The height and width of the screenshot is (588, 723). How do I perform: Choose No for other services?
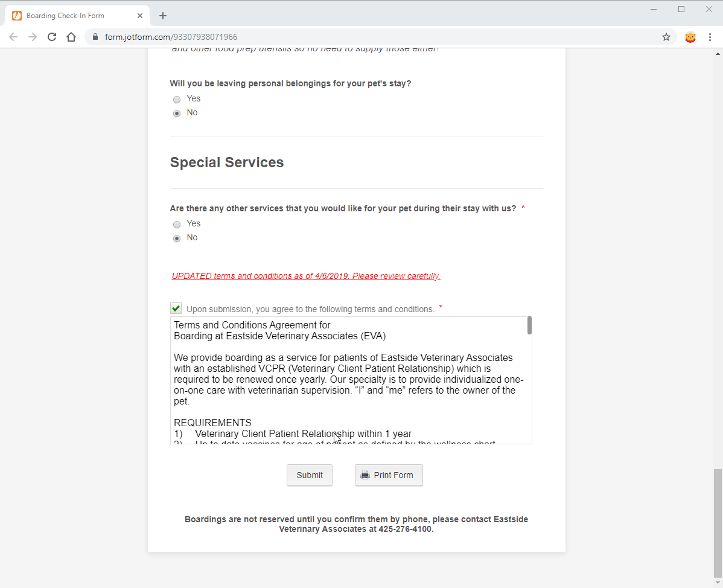click(x=177, y=238)
